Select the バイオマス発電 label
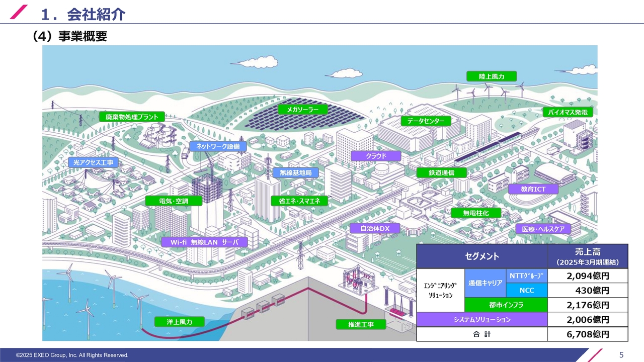The height and width of the screenshot is (362, 644). [568, 113]
